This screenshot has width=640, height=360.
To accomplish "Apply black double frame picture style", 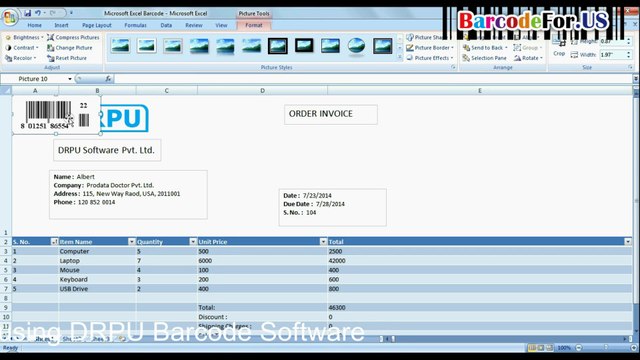I will 278,46.
